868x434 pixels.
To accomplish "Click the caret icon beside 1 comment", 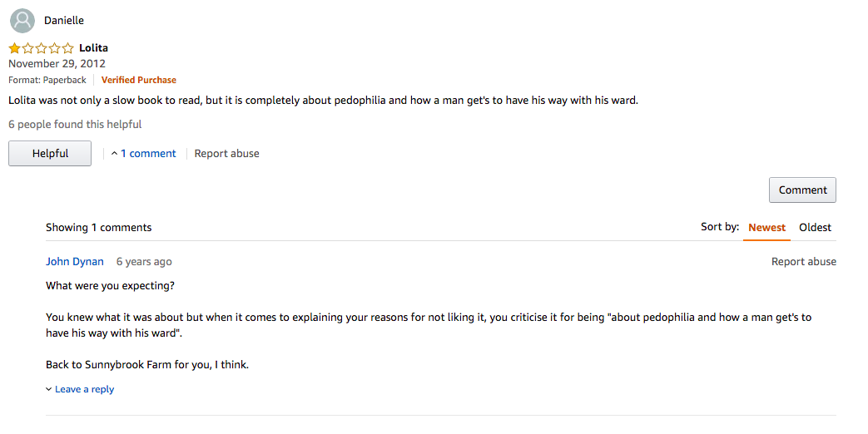I will (x=114, y=154).
